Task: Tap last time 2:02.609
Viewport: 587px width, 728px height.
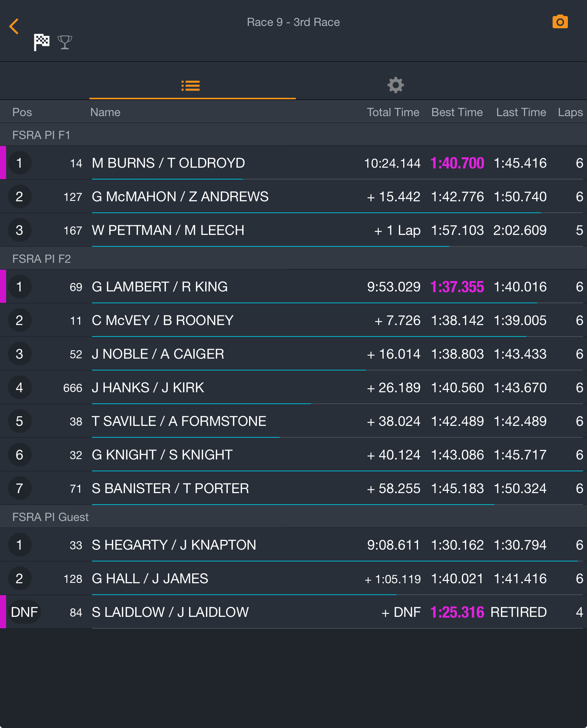Action: point(520,230)
